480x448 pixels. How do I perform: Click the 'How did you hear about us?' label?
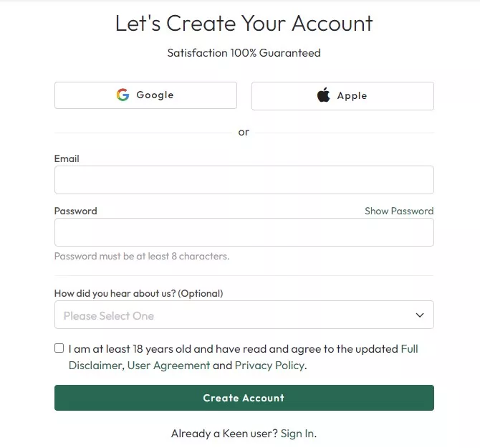pyautogui.click(x=138, y=293)
